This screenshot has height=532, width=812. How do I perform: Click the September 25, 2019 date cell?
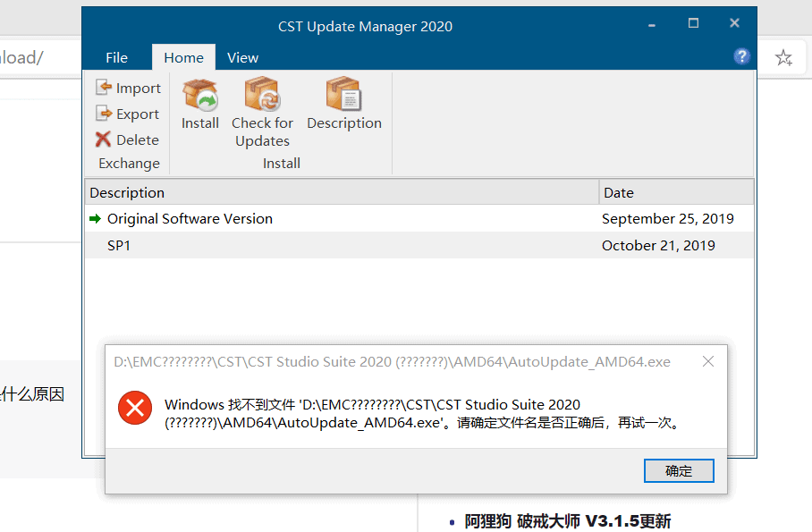point(667,218)
